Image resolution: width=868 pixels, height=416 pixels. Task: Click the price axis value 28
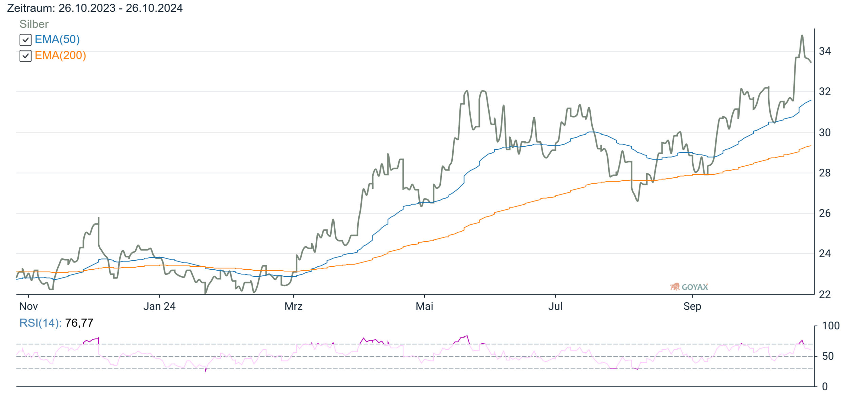pos(825,173)
